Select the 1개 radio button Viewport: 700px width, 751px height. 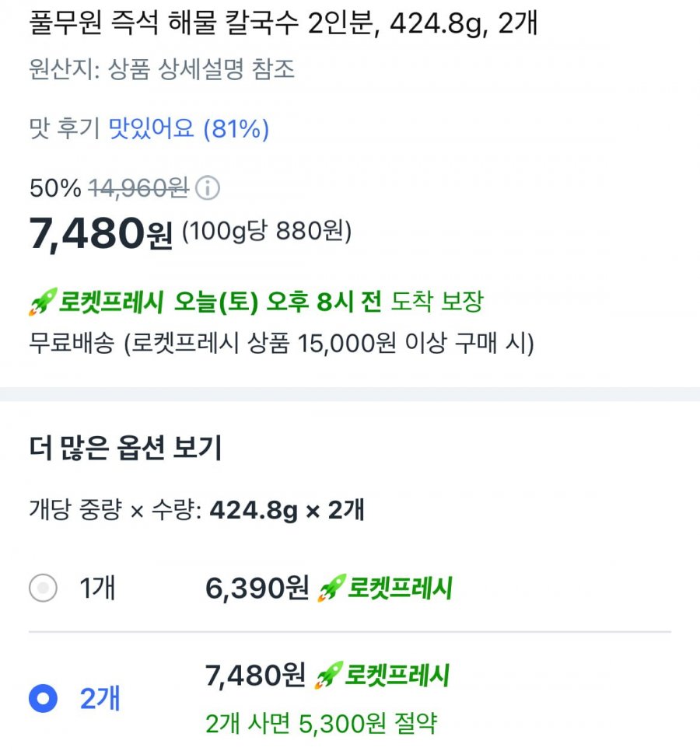pyautogui.click(x=43, y=588)
